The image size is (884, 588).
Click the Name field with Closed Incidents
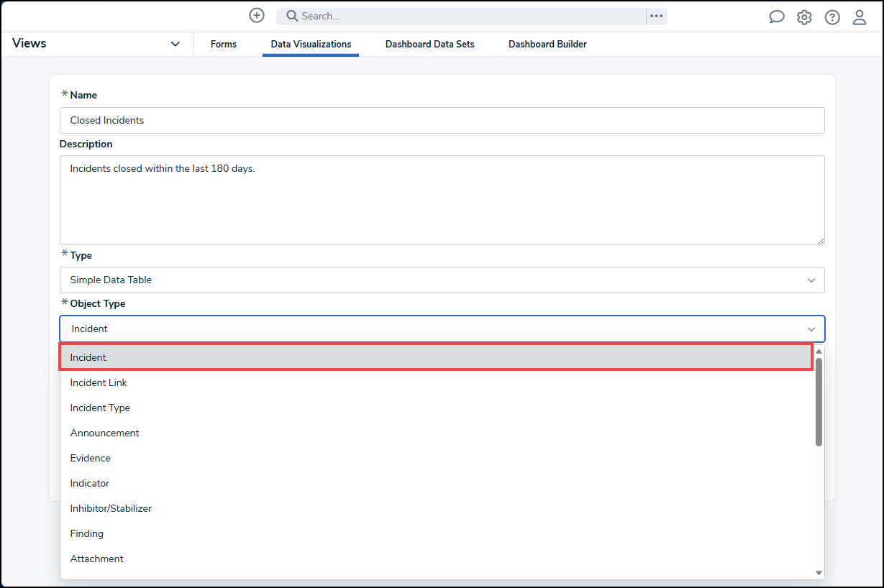(442, 120)
